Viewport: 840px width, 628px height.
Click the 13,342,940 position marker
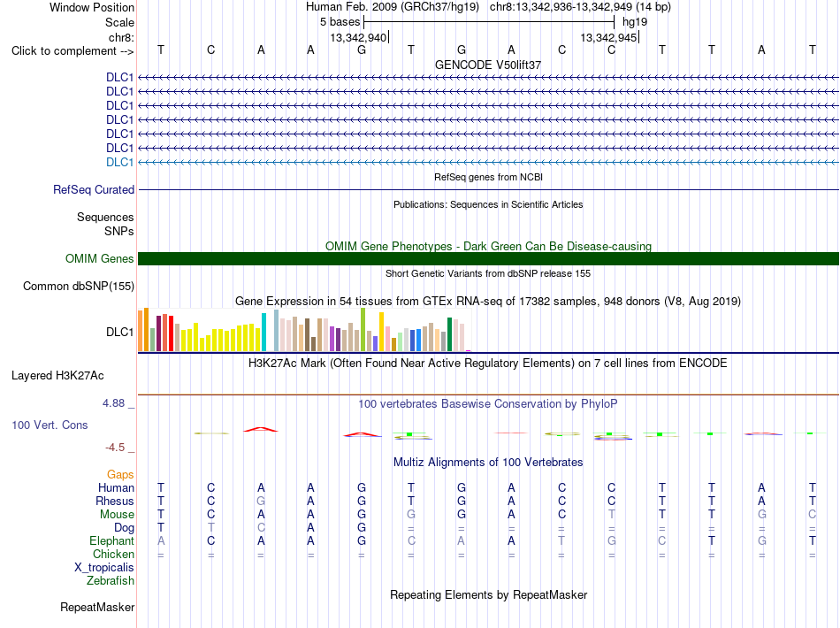[x=358, y=37]
